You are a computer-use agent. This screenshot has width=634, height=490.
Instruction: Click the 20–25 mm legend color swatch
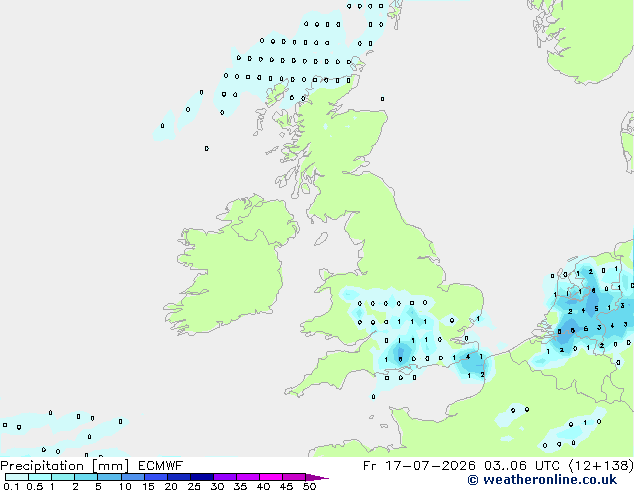click(179, 477)
